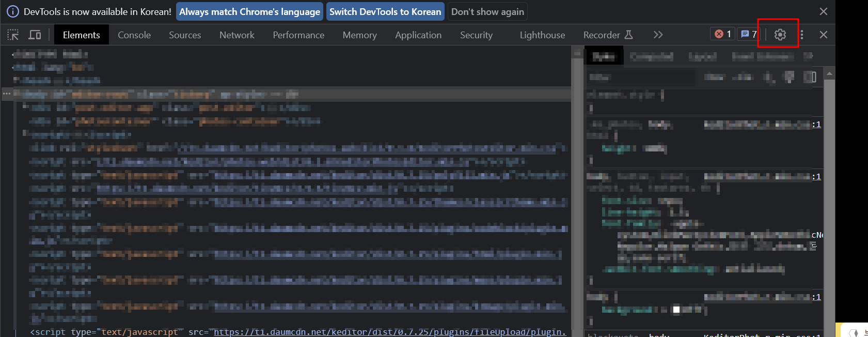Click the ellipsis beside the selected body node

(x=7, y=94)
